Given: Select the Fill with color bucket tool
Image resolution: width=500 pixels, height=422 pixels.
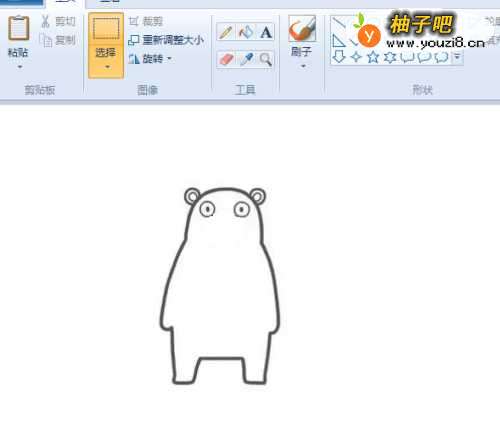Looking at the screenshot, I should 246,33.
